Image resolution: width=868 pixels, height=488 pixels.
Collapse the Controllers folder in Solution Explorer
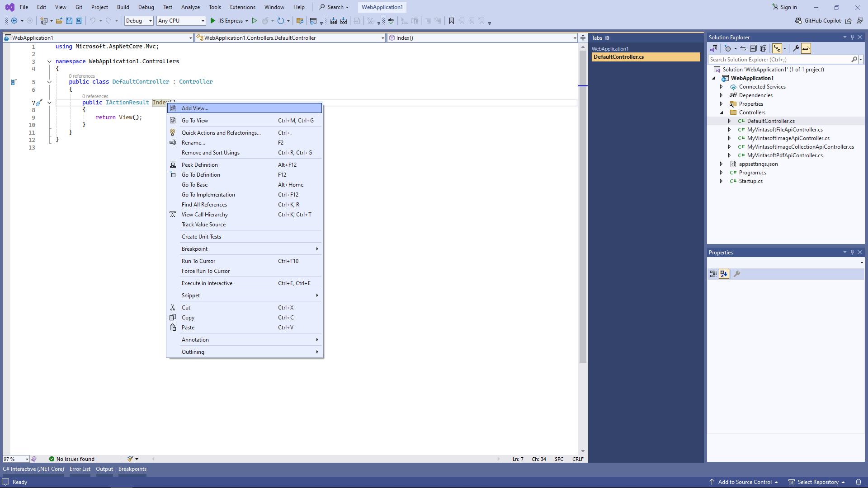click(722, 113)
